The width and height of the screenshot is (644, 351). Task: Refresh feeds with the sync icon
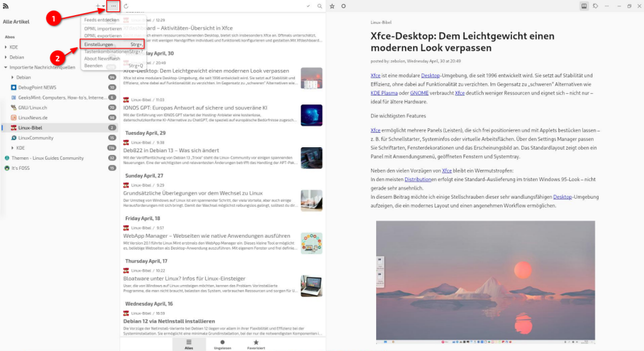(x=126, y=6)
